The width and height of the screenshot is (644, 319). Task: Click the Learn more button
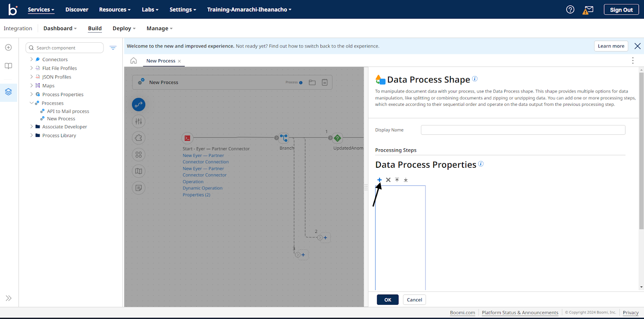pos(611,46)
